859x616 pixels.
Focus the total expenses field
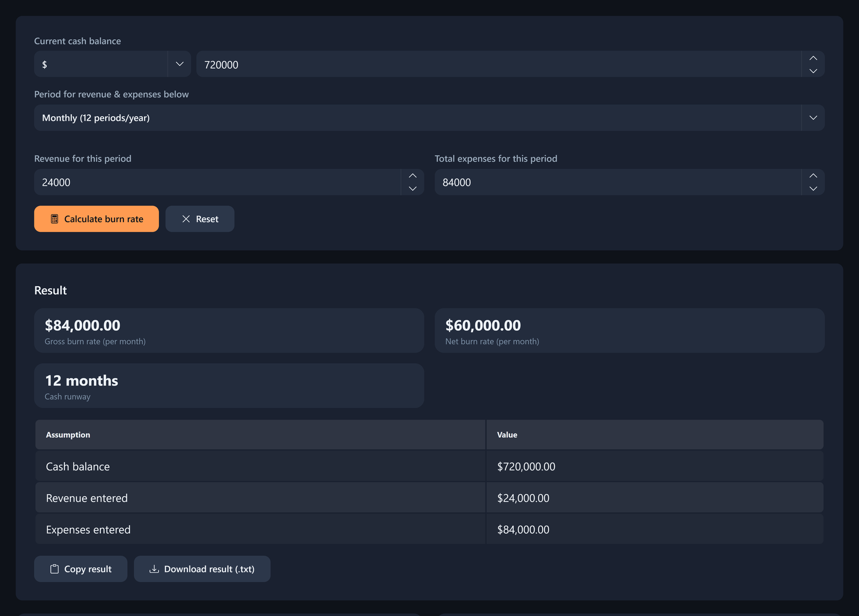617,182
